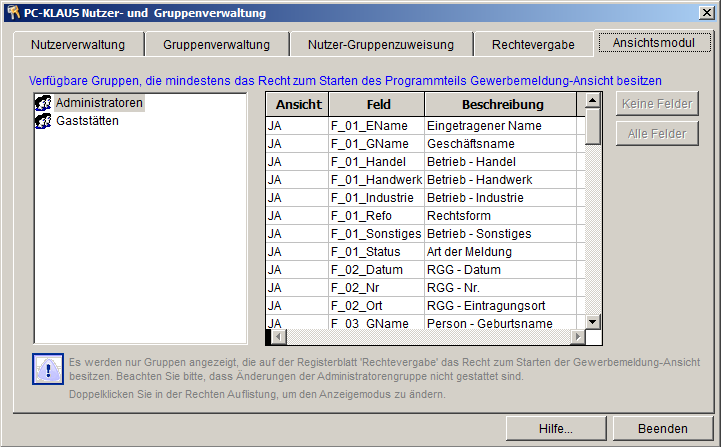Toggle JA in the F_01_Status row
The width and height of the screenshot is (721, 447).
pos(295,252)
